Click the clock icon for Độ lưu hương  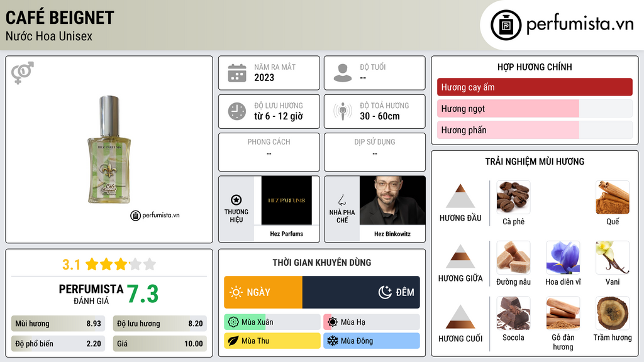pyautogui.click(x=237, y=111)
